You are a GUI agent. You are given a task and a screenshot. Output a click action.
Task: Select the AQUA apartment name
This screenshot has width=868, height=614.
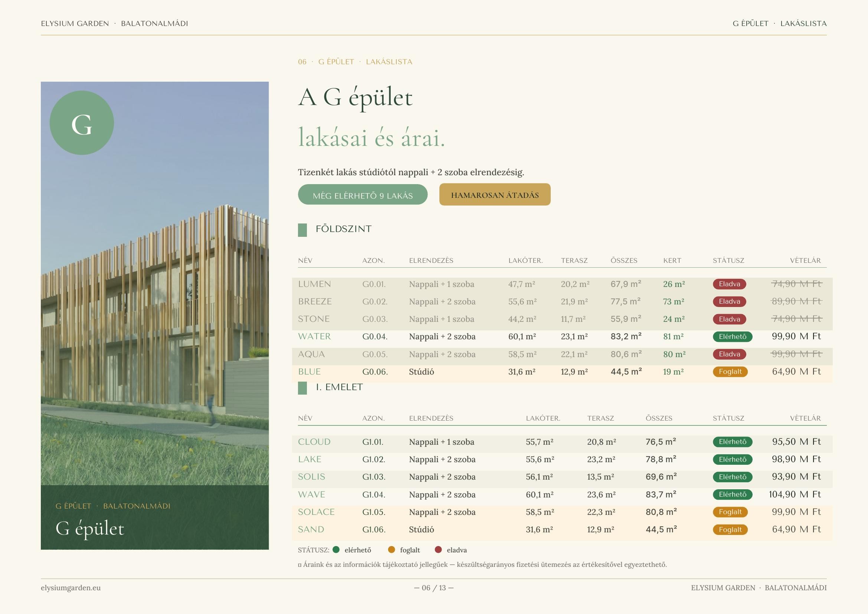pos(311,354)
